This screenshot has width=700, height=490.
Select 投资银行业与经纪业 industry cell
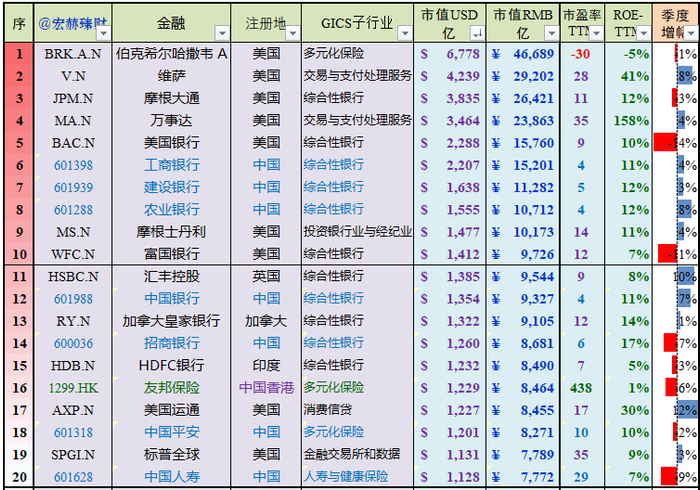click(x=357, y=233)
